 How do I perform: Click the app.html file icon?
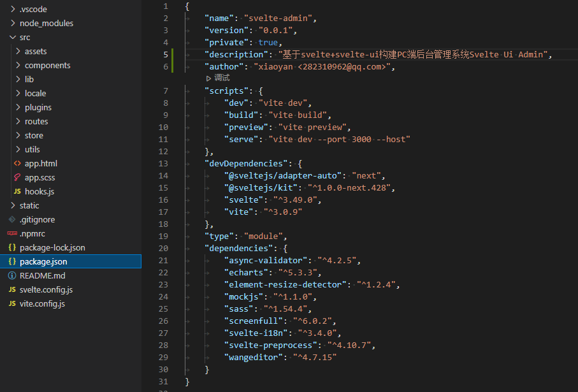pyautogui.click(x=17, y=163)
